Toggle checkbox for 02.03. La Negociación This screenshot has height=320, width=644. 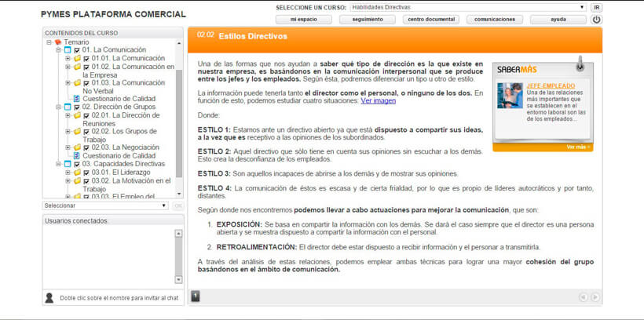[86, 147]
